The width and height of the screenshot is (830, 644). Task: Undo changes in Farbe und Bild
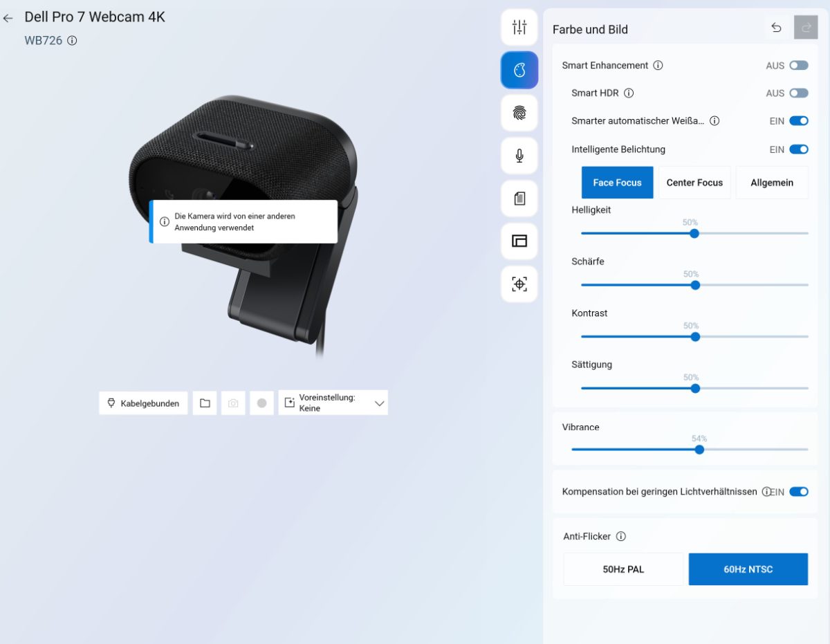click(x=776, y=28)
